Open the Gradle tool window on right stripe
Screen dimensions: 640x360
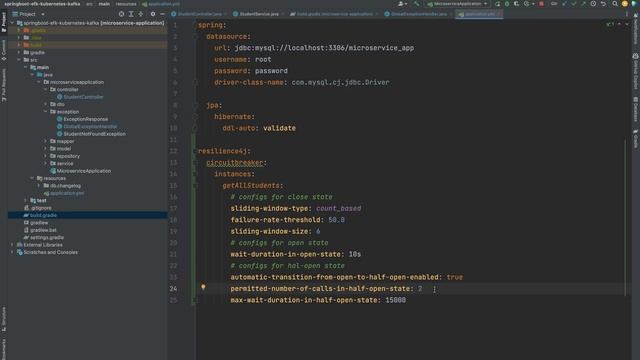(636, 139)
